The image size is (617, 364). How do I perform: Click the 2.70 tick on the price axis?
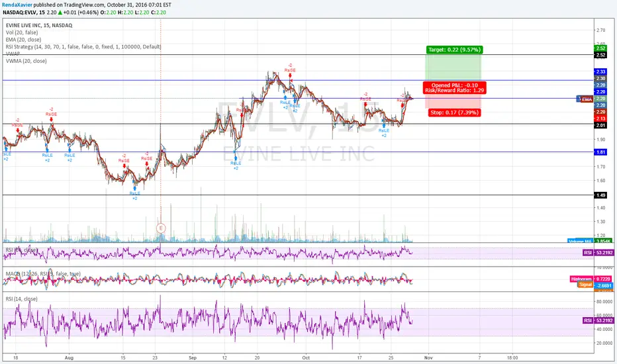(600, 30)
